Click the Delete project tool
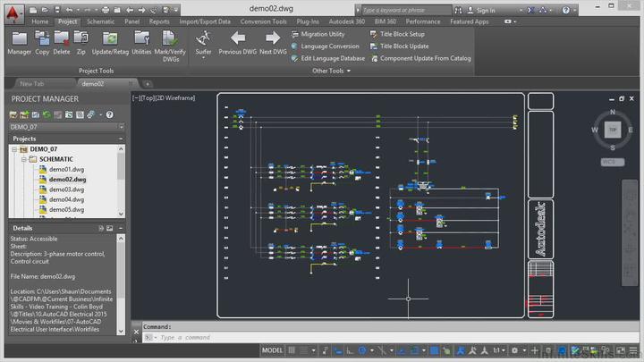The image size is (644, 362). [x=62, y=43]
